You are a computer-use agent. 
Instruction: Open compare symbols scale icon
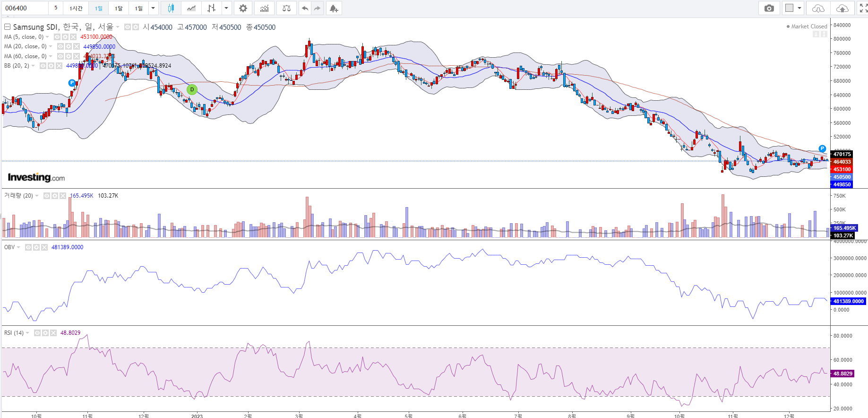click(x=286, y=8)
